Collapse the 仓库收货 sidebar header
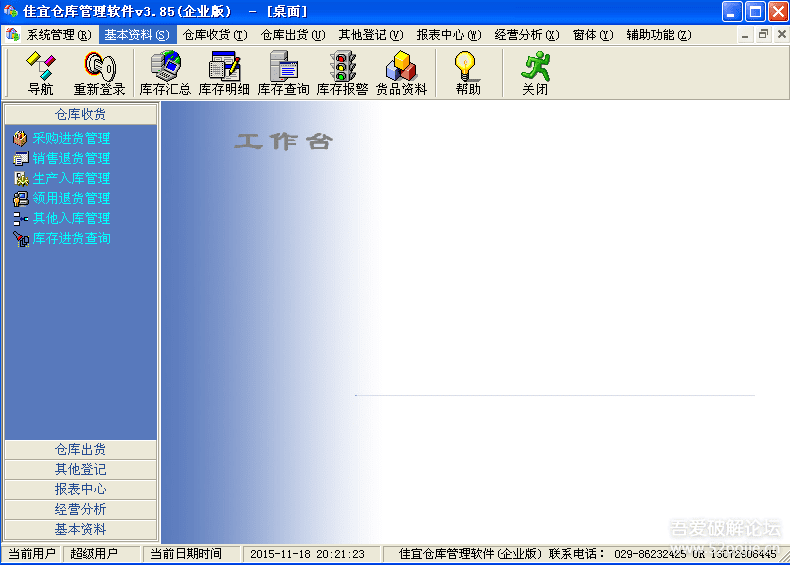Viewport: 790px width, 565px height. tap(81, 114)
